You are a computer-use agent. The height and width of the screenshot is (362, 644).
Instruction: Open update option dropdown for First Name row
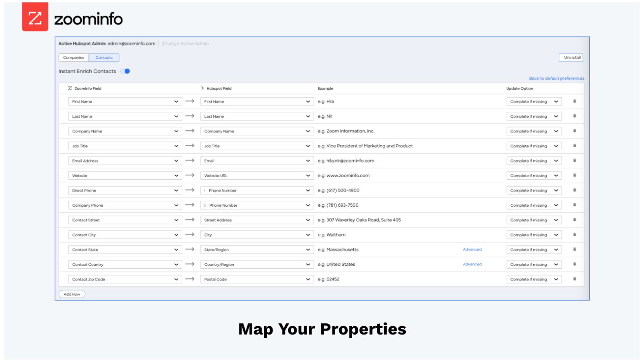tap(534, 101)
